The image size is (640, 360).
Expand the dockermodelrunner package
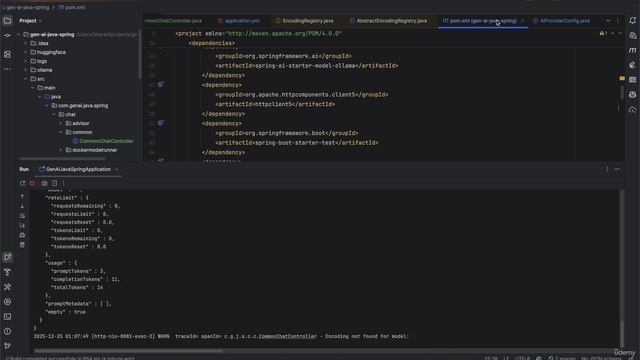61,150
